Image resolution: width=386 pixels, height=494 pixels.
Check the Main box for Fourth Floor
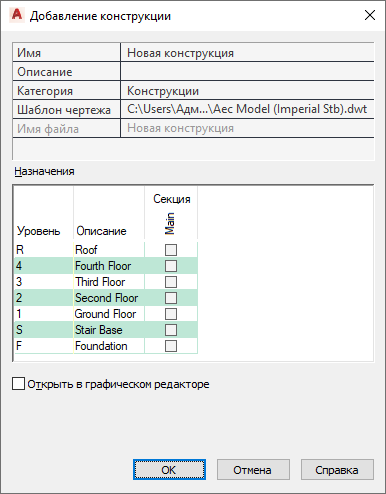pyautogui.click(x=171, y=266)
